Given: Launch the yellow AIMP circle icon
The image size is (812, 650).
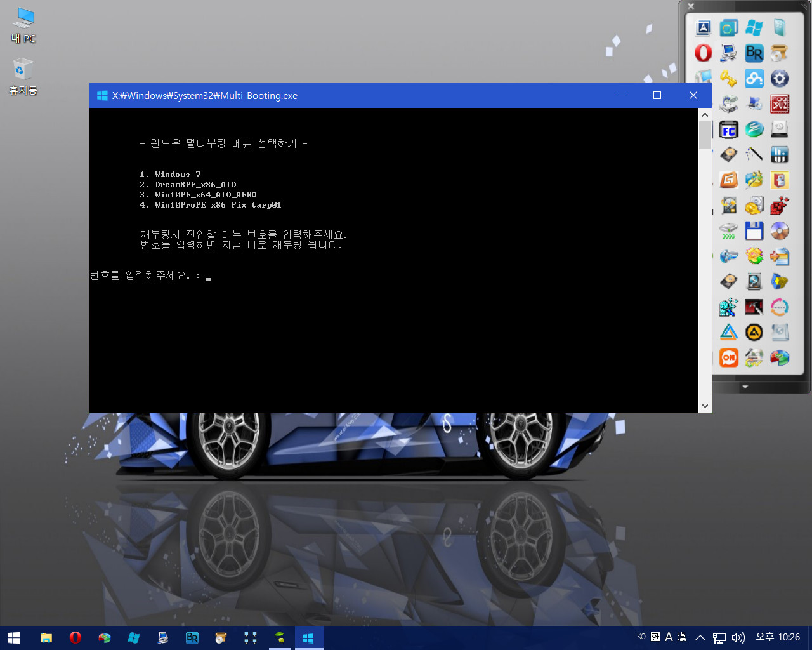Looking at the screenshot, I should point(754,332).
